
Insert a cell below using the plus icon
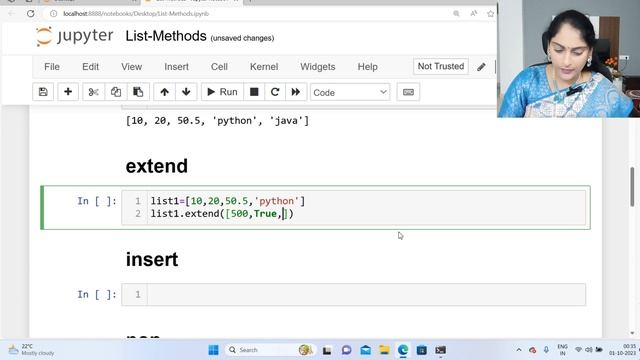(68, 92)
